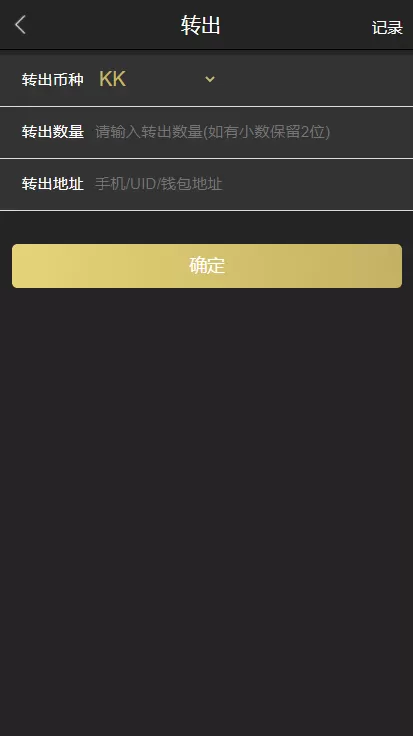The height and width of the screenshot is (736, 413).
Task: Confirm transfer with the 确定 button
Action: pyautogui.click(x=206, y=266)
